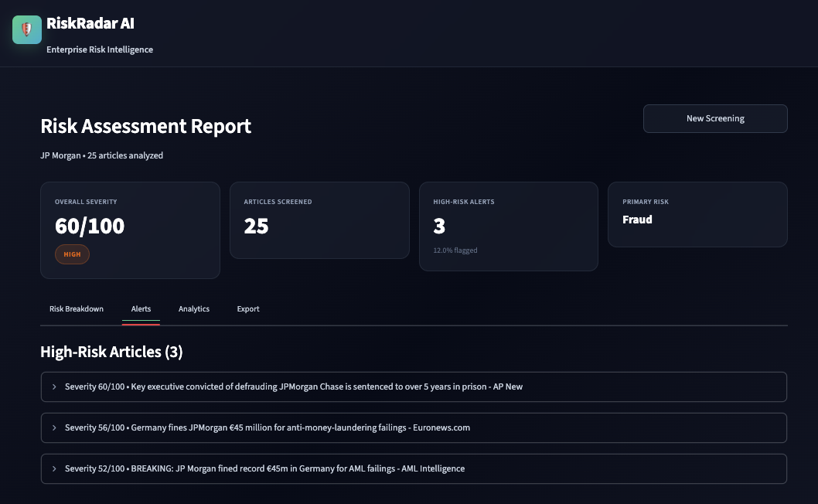Click the RiskRadar AI title text
Viewport: 818px width, 504px height.
click(x=90, y=23)
